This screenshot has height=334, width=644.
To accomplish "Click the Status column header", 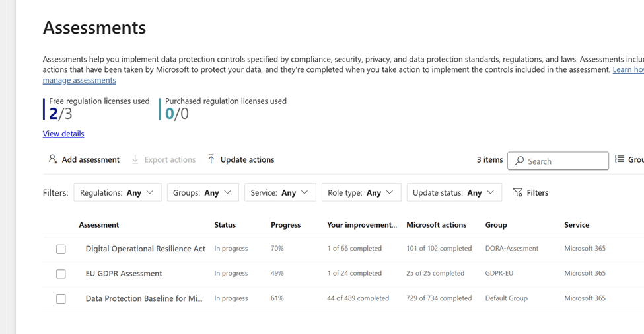I will pos(225,225).
